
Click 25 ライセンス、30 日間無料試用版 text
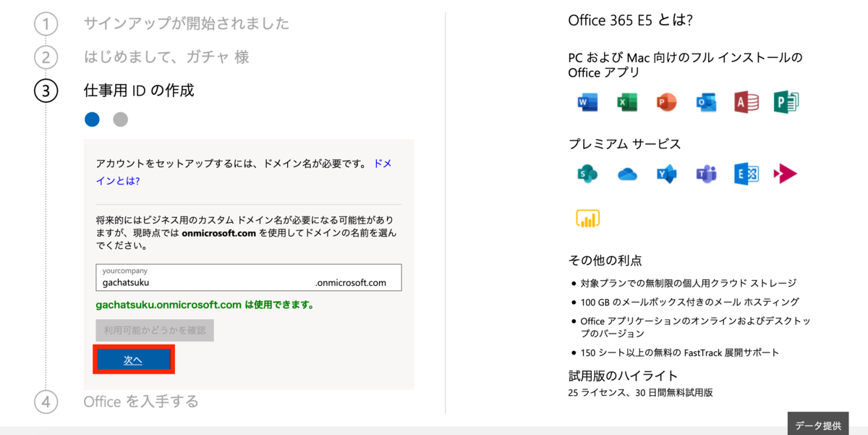pos(641,393)
